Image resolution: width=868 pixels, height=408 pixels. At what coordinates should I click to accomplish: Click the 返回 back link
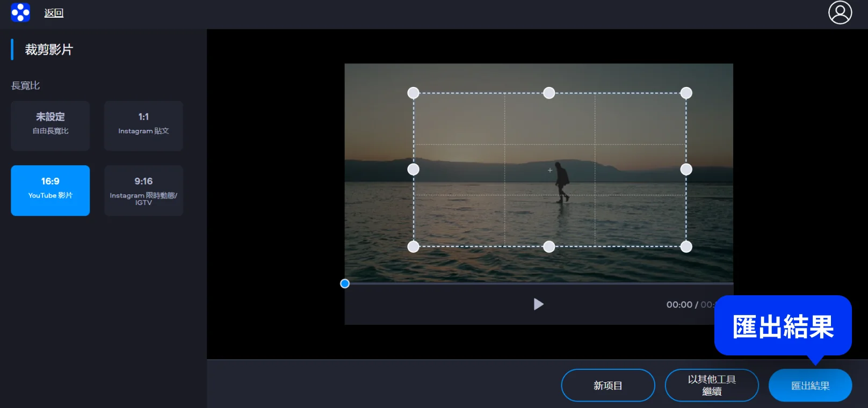click(x=54, y=13)
